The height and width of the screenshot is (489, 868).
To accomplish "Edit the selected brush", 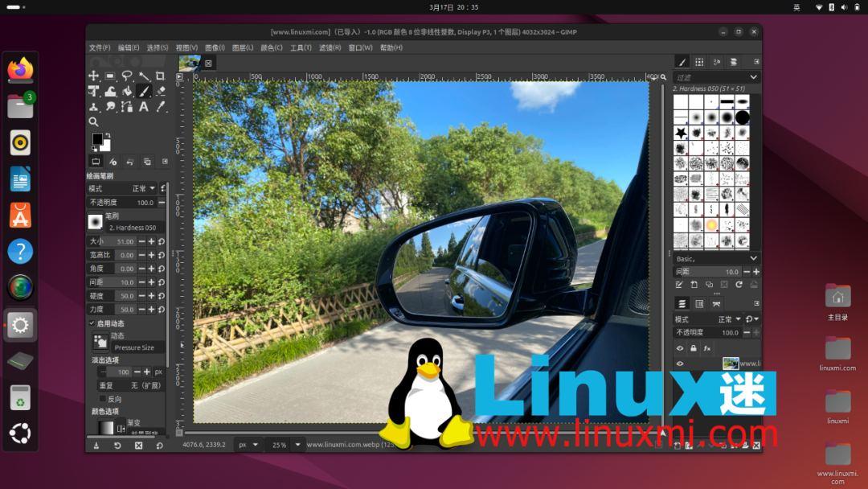I will (679, 285).
